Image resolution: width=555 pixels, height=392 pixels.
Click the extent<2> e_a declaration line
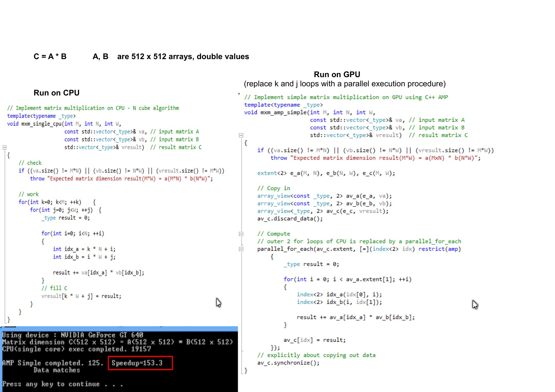click(326, 173)
